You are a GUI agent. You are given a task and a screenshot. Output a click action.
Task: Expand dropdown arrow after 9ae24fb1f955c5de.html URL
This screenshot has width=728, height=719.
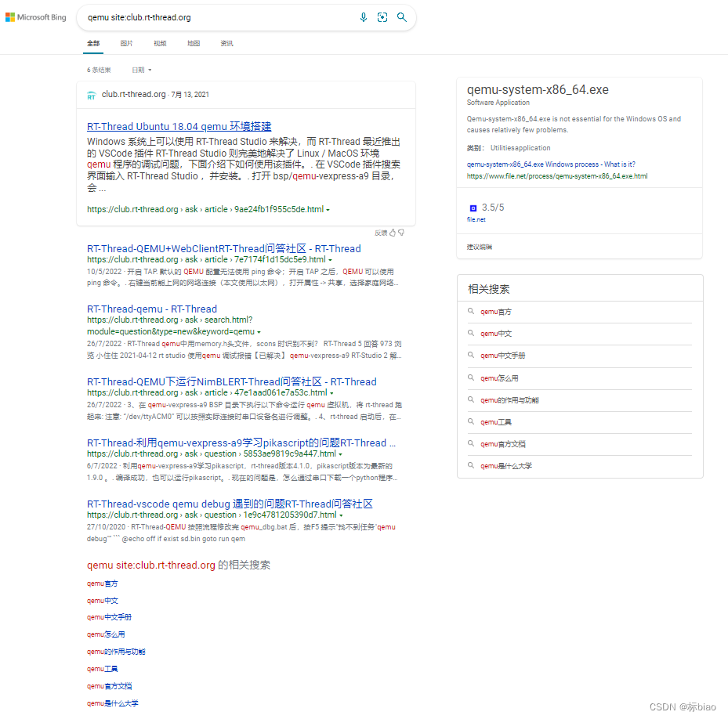328,210
